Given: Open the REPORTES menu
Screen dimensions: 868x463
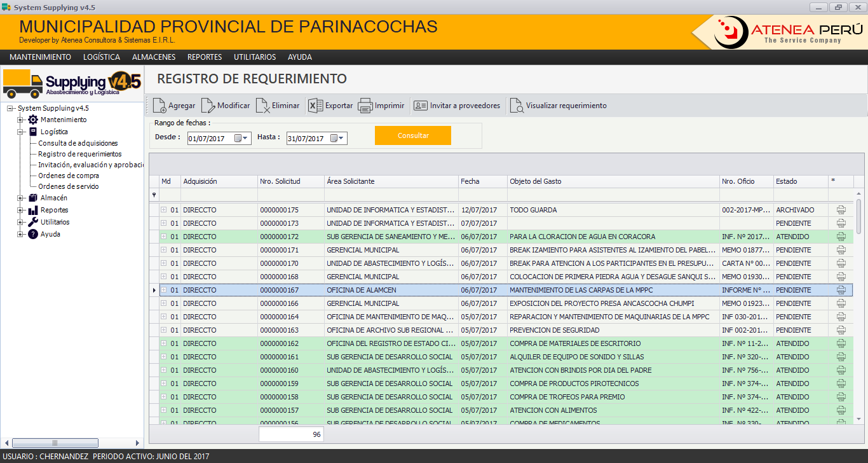Looking at the screenshot, I should 205,57.
